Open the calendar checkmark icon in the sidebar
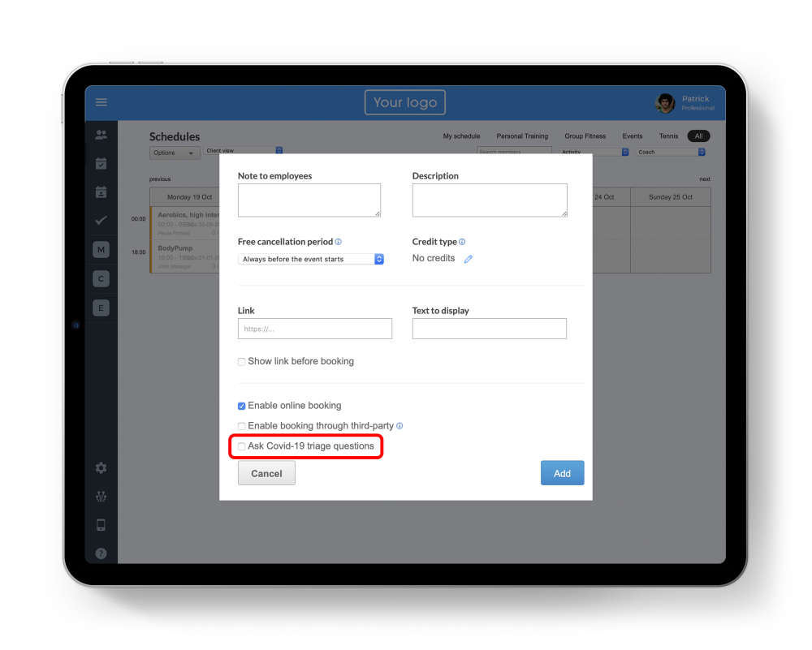Screen dimensions: 812x650 [101, 164]
